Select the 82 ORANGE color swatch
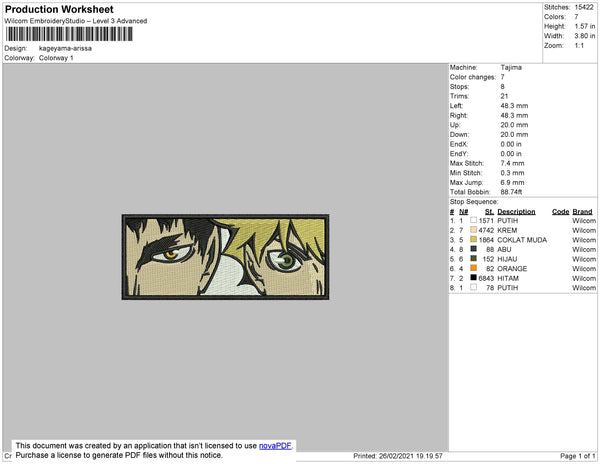 pos(474,268)
